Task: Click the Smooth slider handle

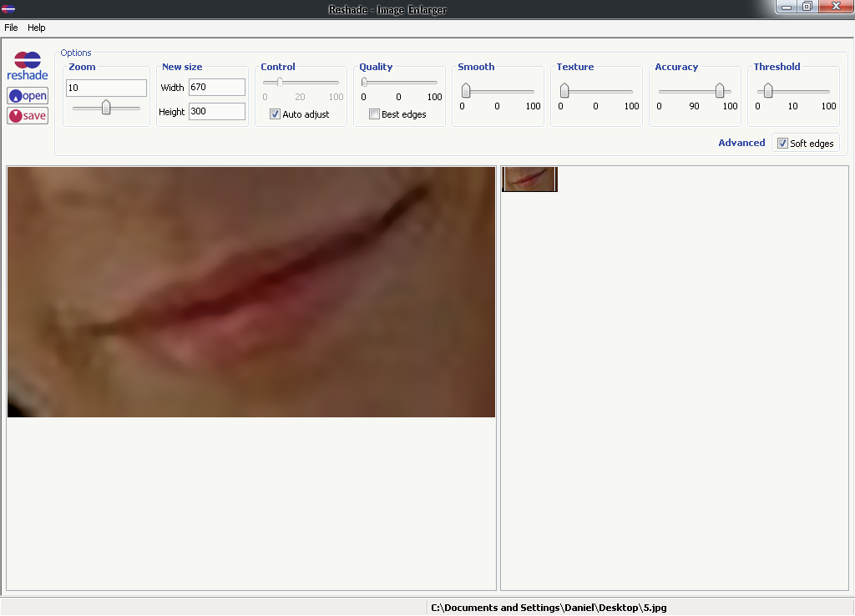Action: (466, 90)
